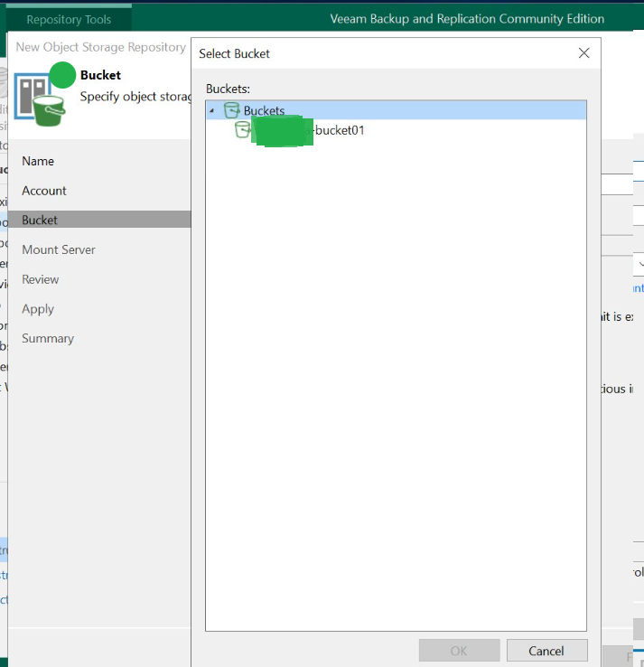This screenshot has height=667, width=644.
Task: Click the New Object Storage Repository title
Action: tap(101, 47)
